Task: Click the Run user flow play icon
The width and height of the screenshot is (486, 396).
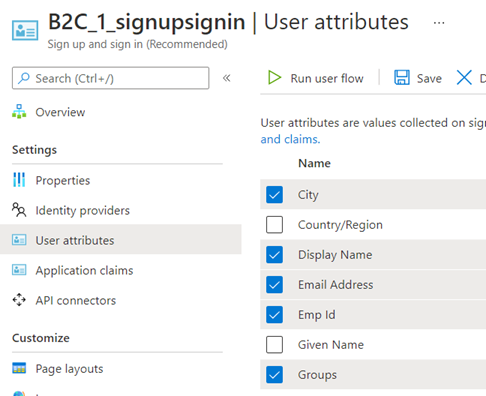Action: click(274, 78)
